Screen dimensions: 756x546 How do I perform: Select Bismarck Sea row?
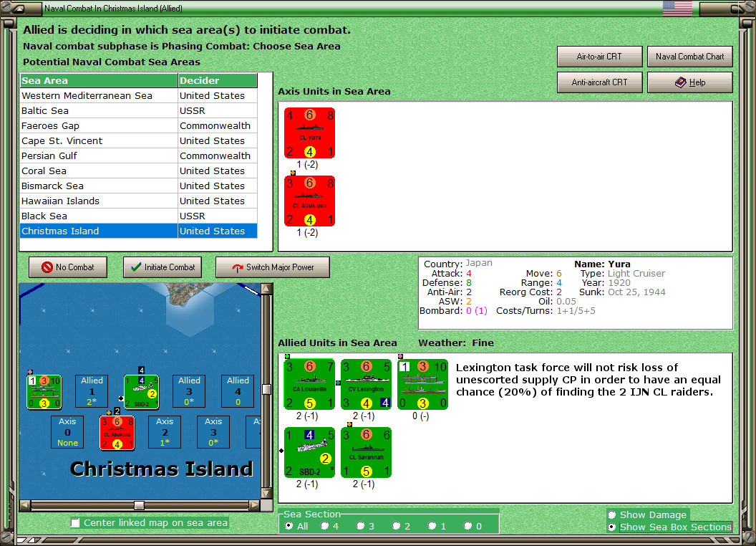(x=139, y=186)
